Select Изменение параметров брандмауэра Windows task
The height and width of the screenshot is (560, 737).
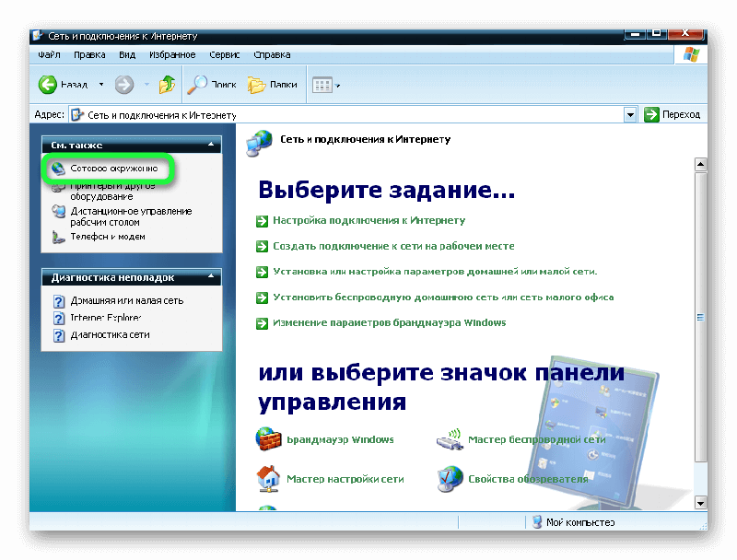tap(389, 322)
